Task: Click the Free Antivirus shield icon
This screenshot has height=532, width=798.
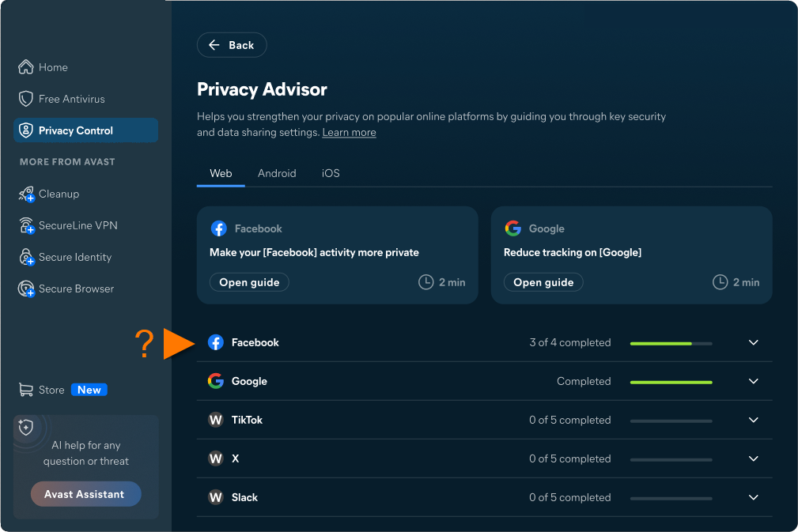Action: pyautogui.click(x=26, y=99)
